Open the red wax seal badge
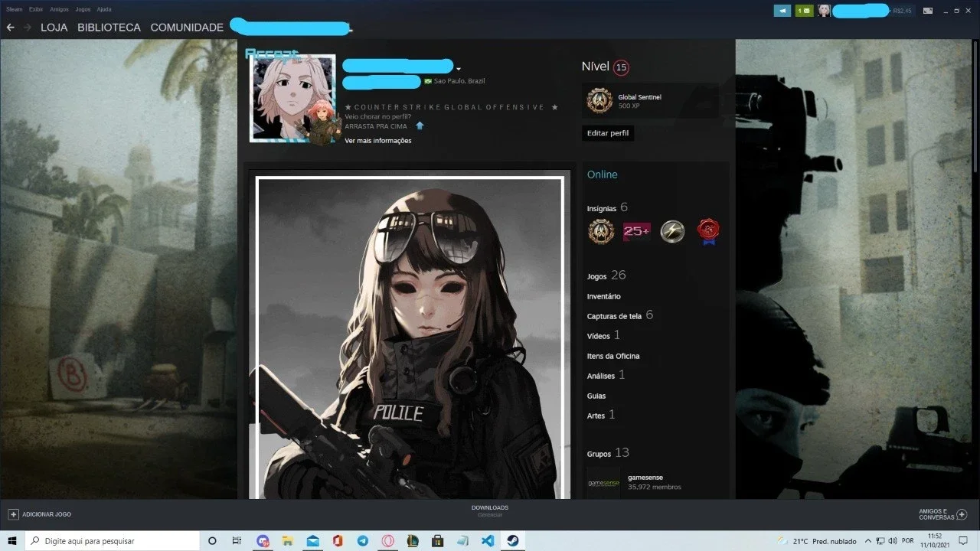Image resolution: width=980 pixels, height=551 pixels. [x=707, y=231]
